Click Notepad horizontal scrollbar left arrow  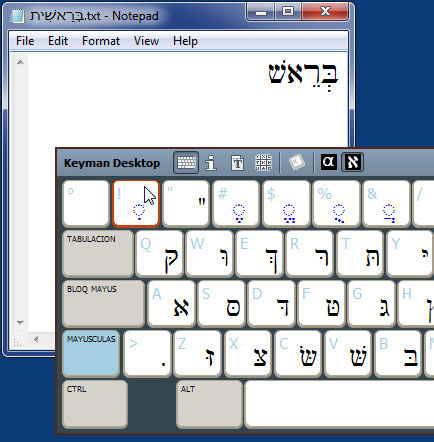[36, 340]
